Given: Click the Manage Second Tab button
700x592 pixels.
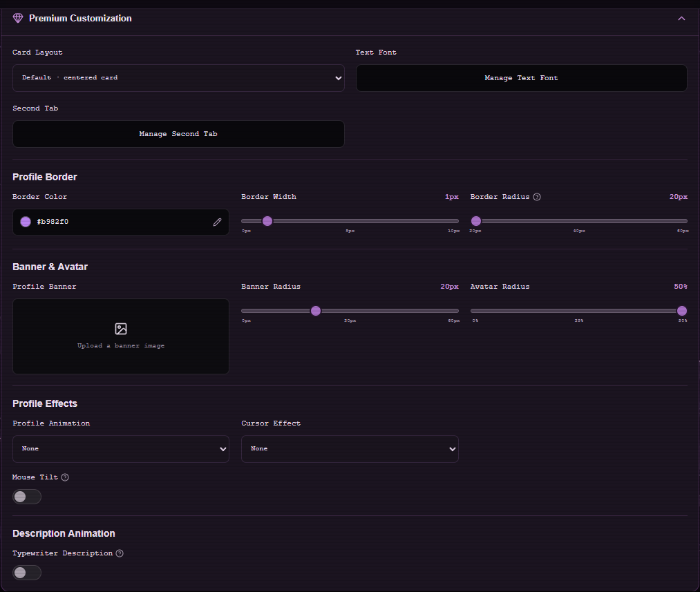Looking at the screenshot, I should (x=178, y=134).
